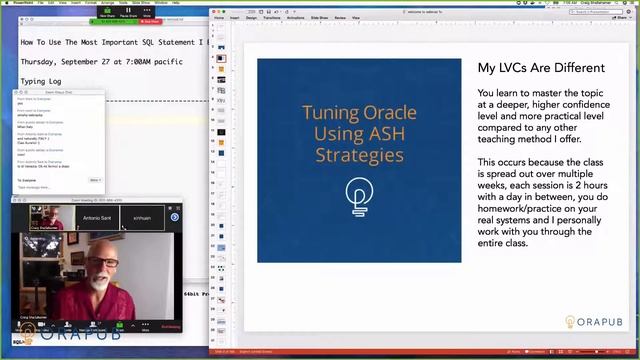Click the Save icon in PowerPoint title bar
Viewport: 640px width, 360px height.
[269, 12]
